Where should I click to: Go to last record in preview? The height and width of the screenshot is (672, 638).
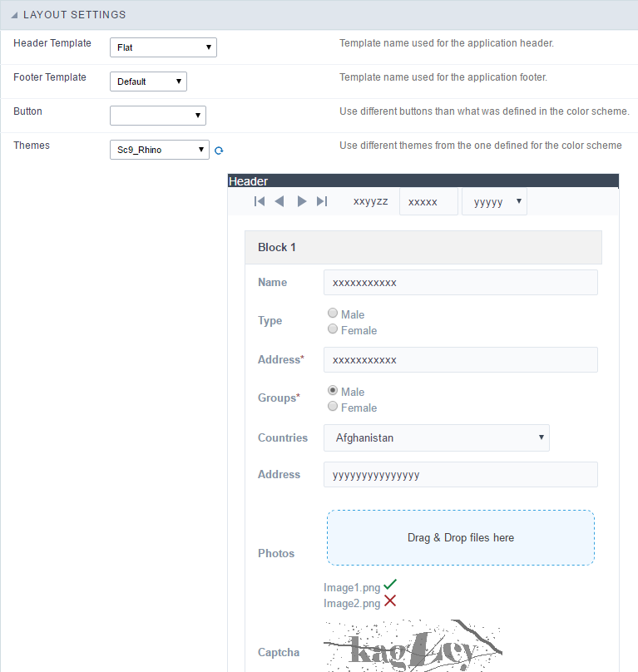coord(322,201)
